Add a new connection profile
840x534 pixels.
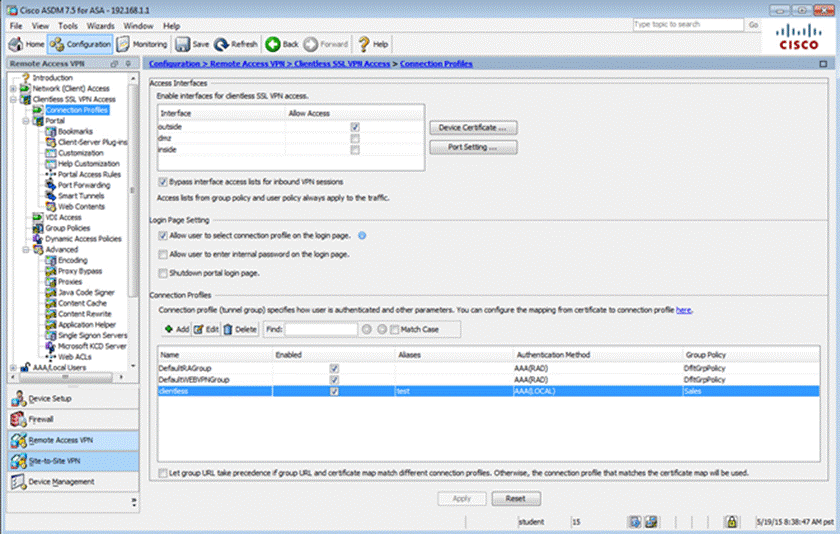(x=176, y=329)
